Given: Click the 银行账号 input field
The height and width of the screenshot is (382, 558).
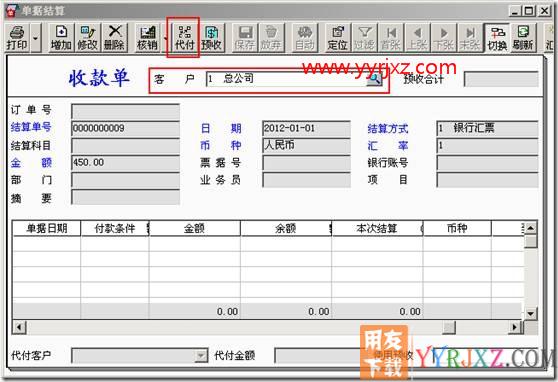Looking at the screenshot, I should point(487,163).
